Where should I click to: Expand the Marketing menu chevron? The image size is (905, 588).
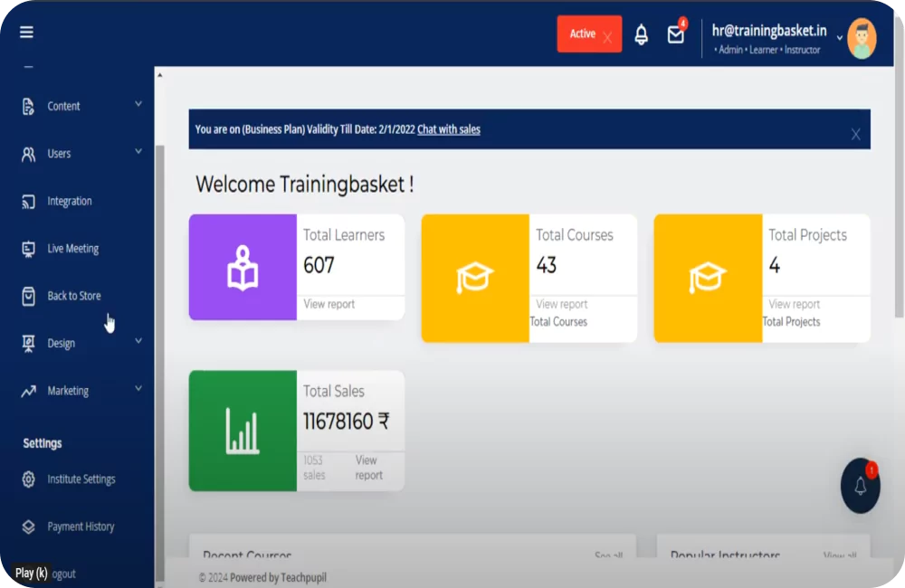(x=138, y=388)
